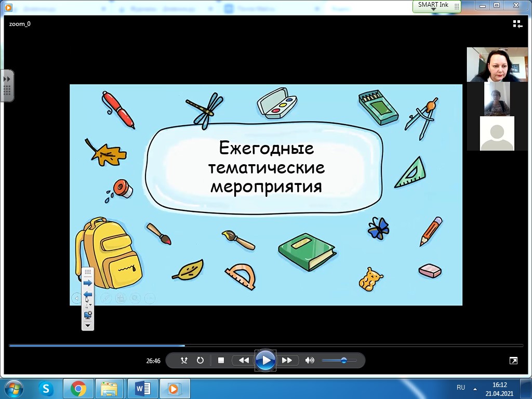
Task: Switch to full screen view
Action: (513, 360)
